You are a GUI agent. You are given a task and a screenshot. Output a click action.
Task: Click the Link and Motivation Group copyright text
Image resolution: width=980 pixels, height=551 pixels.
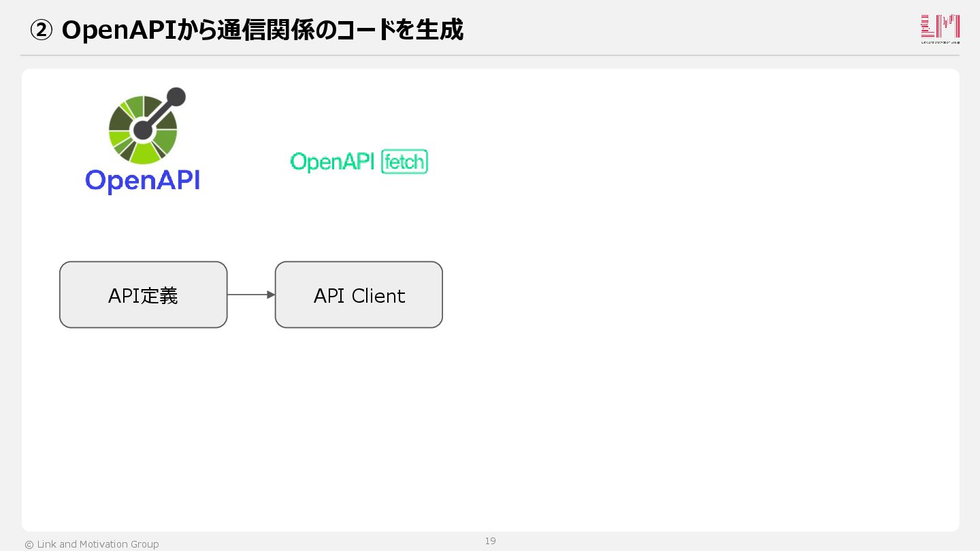(92, 544)
